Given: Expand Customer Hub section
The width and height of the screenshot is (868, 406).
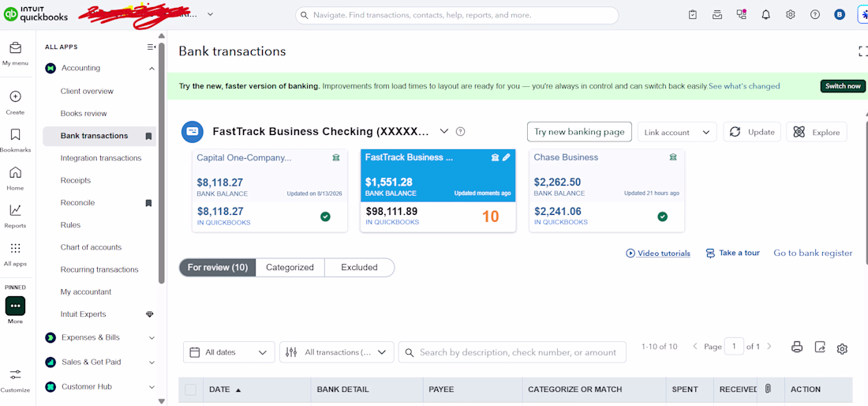Looking at the screenshot, I should point(152,386).
